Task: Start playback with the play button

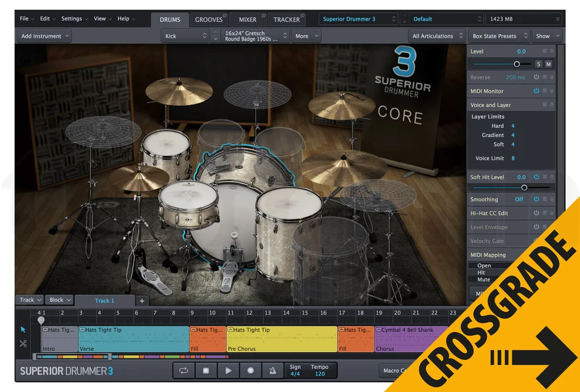Action: point(228,371)
